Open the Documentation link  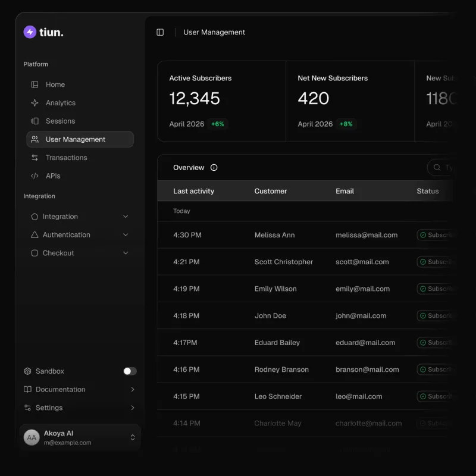click(80, 389)
